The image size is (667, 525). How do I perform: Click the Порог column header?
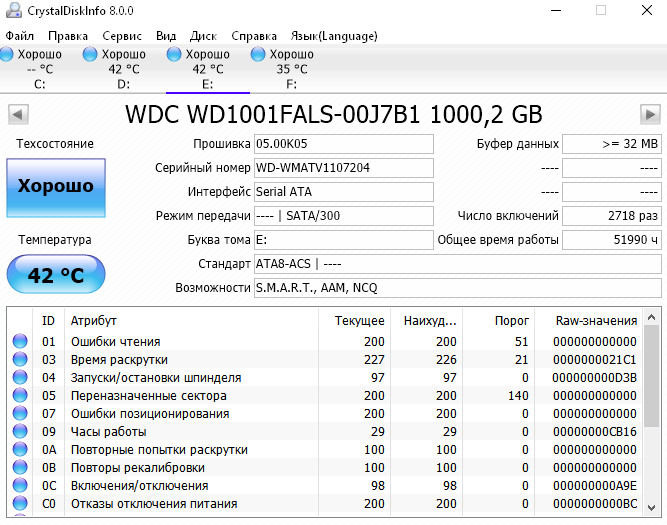click(x=499, y=320)
